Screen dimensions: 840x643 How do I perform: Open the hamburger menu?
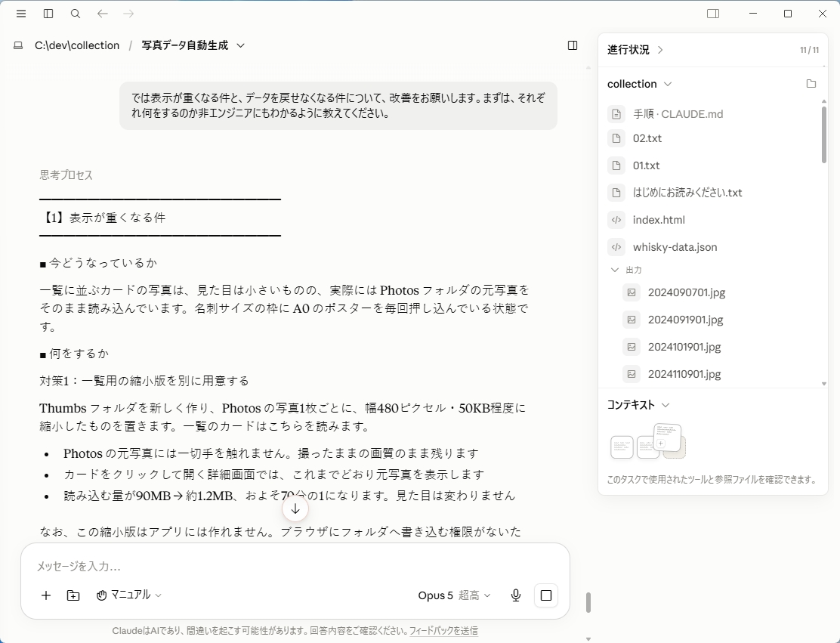click(21, 14)
